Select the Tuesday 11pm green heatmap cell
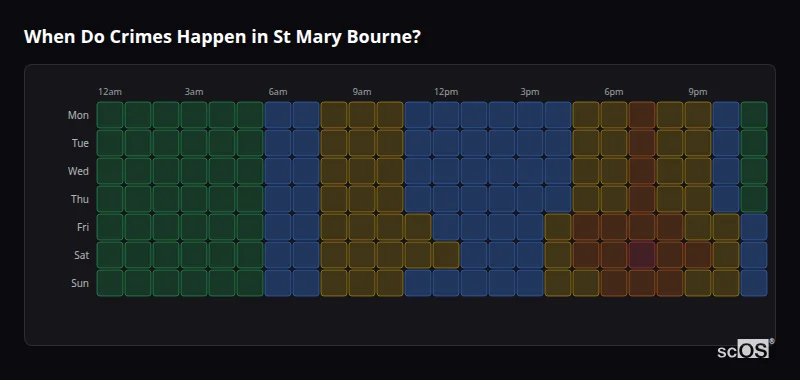 coord(754,143)
